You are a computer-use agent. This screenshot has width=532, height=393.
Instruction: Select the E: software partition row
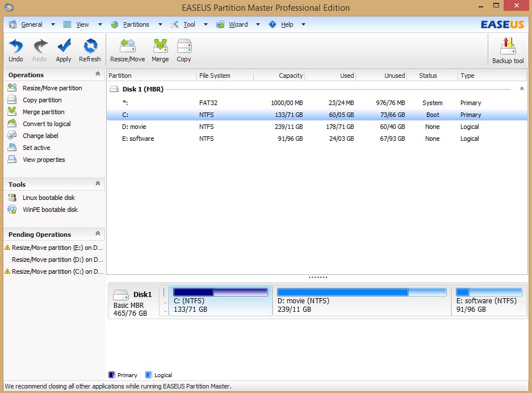pyautogui.click(x=138, y=139)
